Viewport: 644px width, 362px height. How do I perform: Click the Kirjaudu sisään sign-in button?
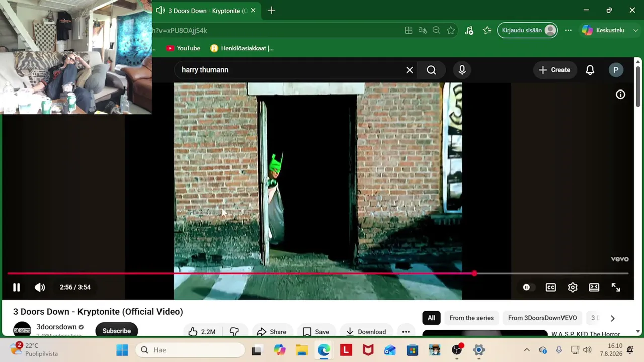pos(527,30)
